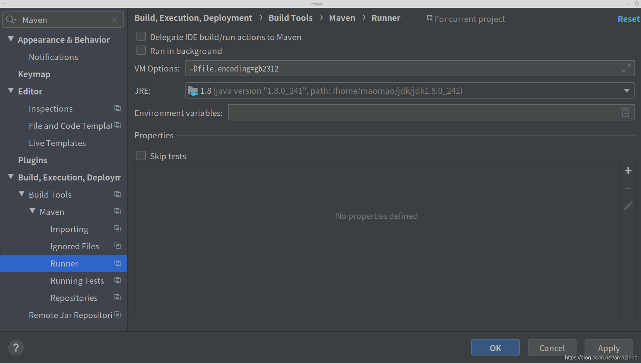The image size is (641, 364).
Task: Click project-level icon next to File and Code Templates
Action: 118,125
